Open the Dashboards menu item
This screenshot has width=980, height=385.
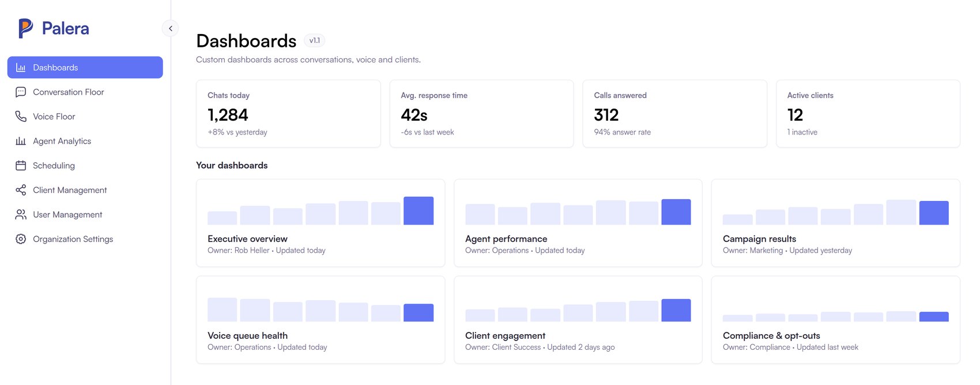click(85, 68)
